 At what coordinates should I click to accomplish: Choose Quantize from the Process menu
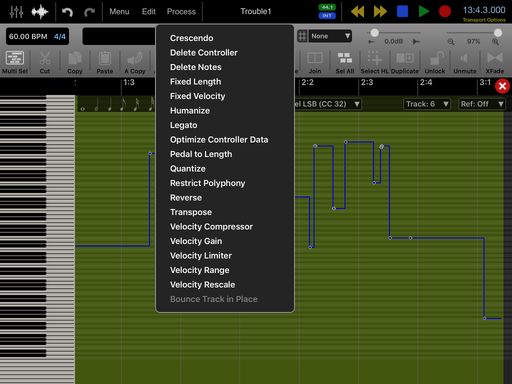[188, 169]
